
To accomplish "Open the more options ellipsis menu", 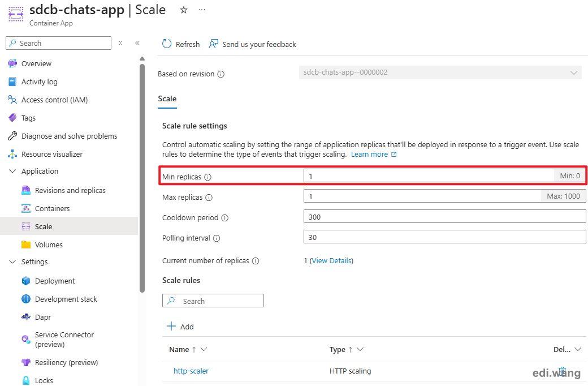I will click(x=202, y=10).
